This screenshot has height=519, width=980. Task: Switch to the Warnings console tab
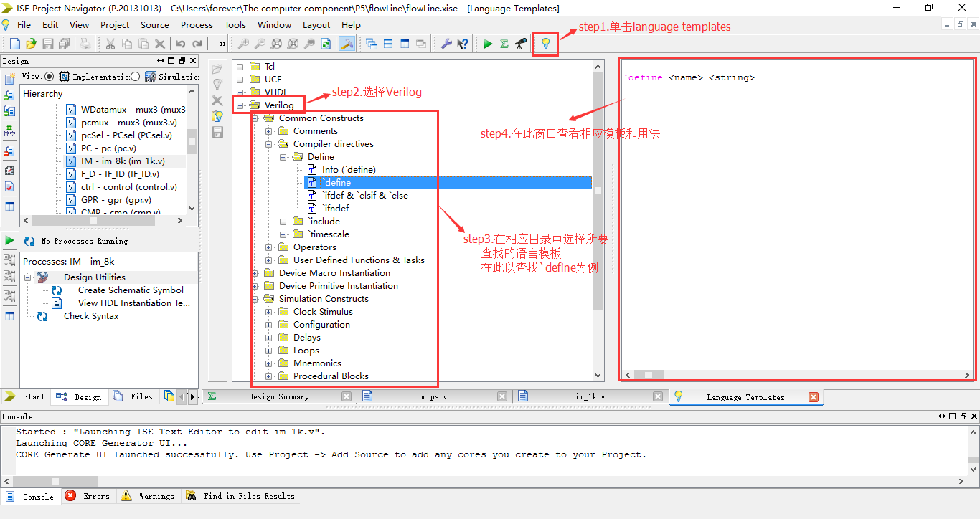click(148, 496)
